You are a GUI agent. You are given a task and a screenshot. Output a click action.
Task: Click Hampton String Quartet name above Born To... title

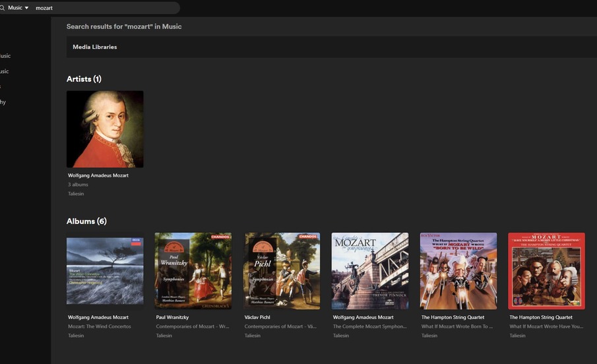pyautogui.click(x=453, y=317)
